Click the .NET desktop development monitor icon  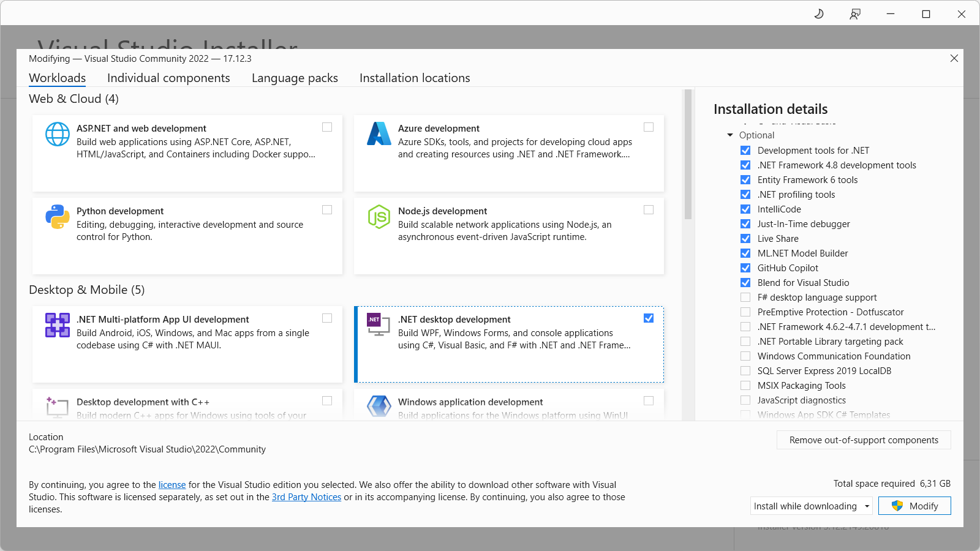[x=378, y=324]
